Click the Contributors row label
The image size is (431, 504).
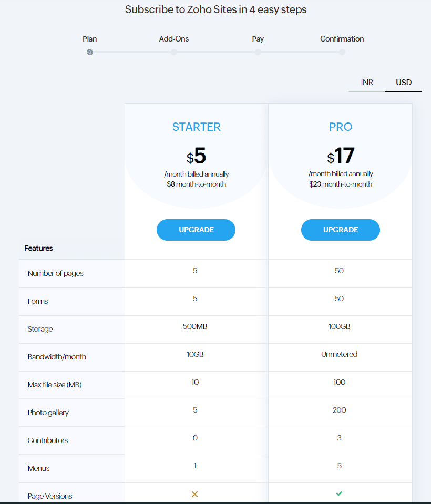(x=48, y=440)
